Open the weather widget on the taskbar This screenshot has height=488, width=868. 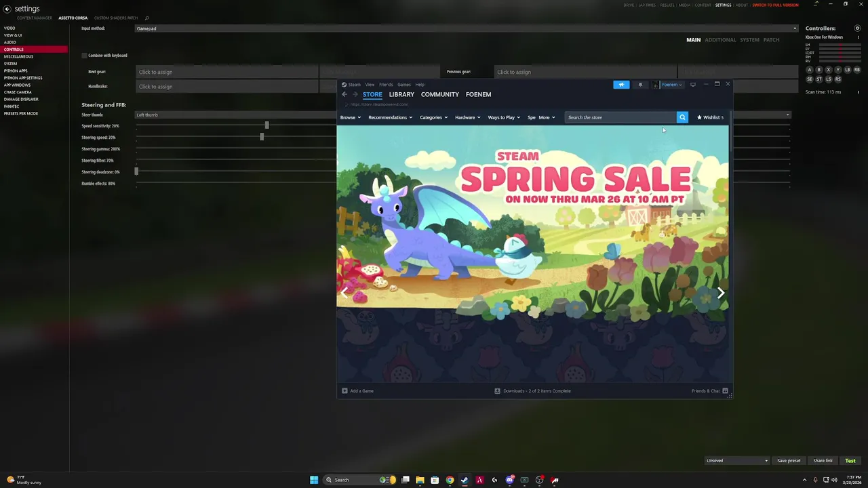coord(24,480)
